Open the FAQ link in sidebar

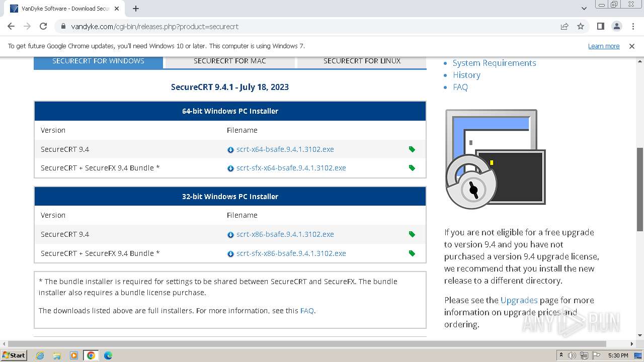(460, 87)
